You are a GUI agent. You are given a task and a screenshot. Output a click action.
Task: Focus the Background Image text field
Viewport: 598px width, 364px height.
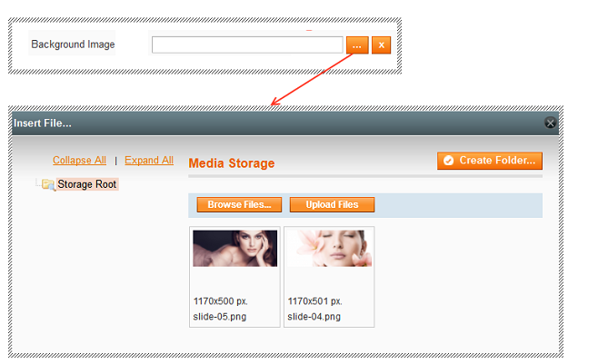tap(247, 44)
